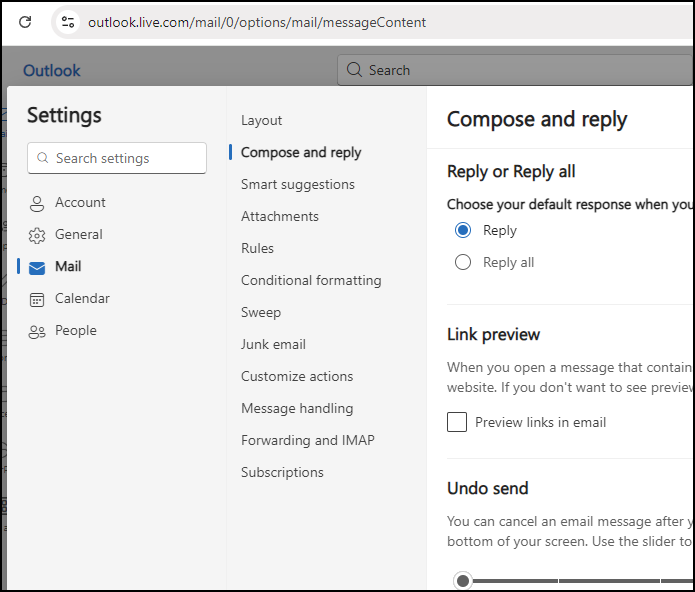Open Rules settings

pyautogui.click(x=257, y=248)
